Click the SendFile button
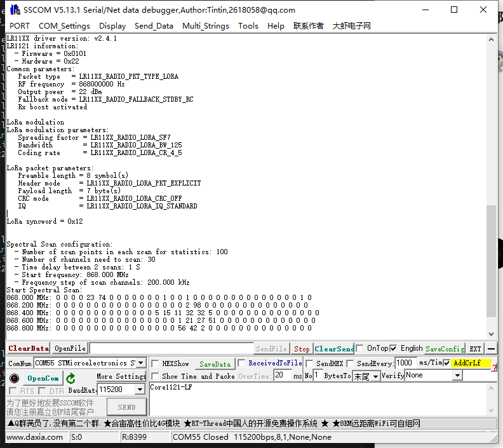 [271, 348]
